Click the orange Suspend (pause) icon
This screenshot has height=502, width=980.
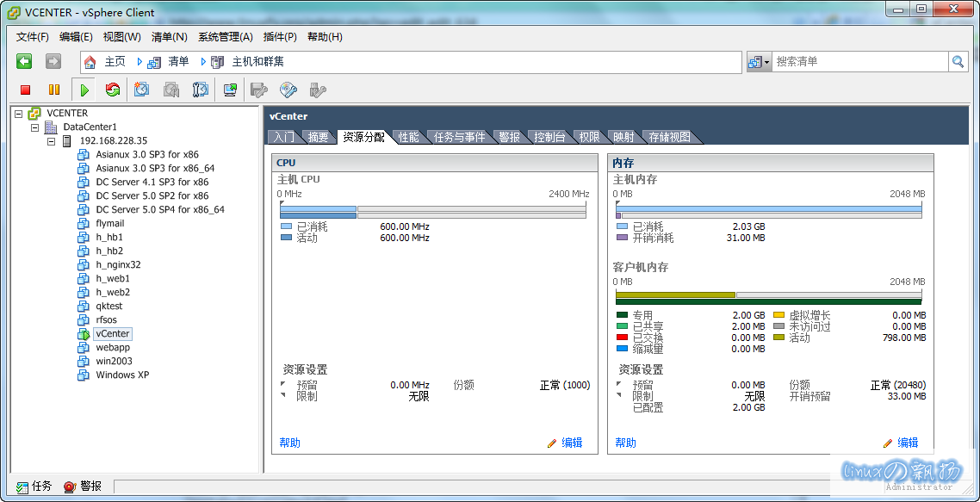coord(54,90)
